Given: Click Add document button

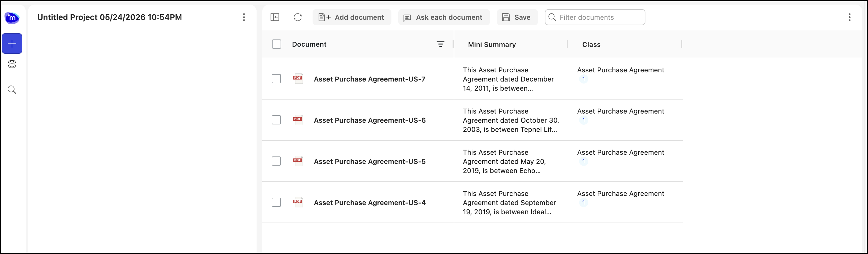Looking at the screenshot, I should click(352, 17).
